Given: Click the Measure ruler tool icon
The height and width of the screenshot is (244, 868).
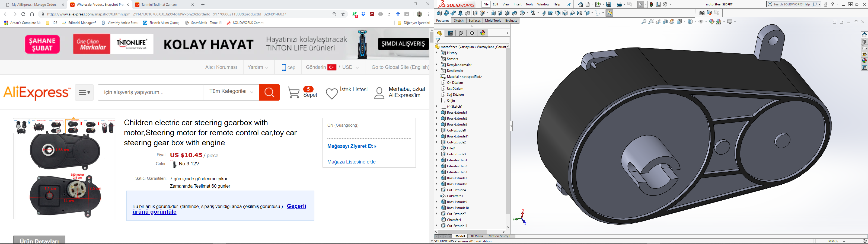Looking at the screenshot, I should [x=609, y=13].
